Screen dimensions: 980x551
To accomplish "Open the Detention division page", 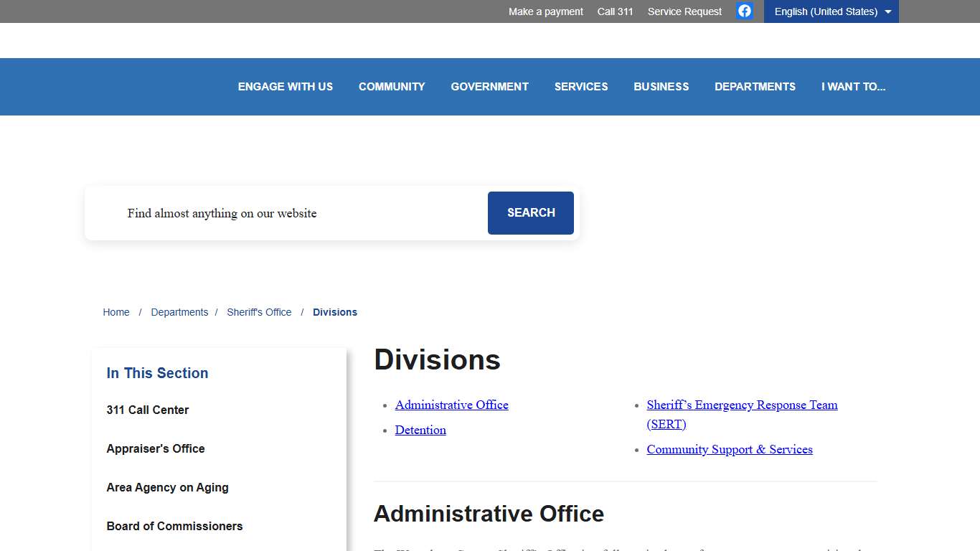I will (x=420, y=430).
